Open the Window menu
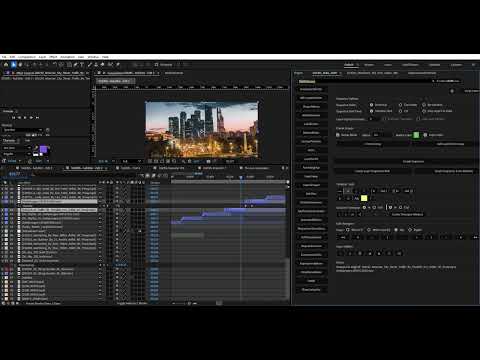This screenshot has width=480, height=360. pyautogui.click(x=93, y=57)
